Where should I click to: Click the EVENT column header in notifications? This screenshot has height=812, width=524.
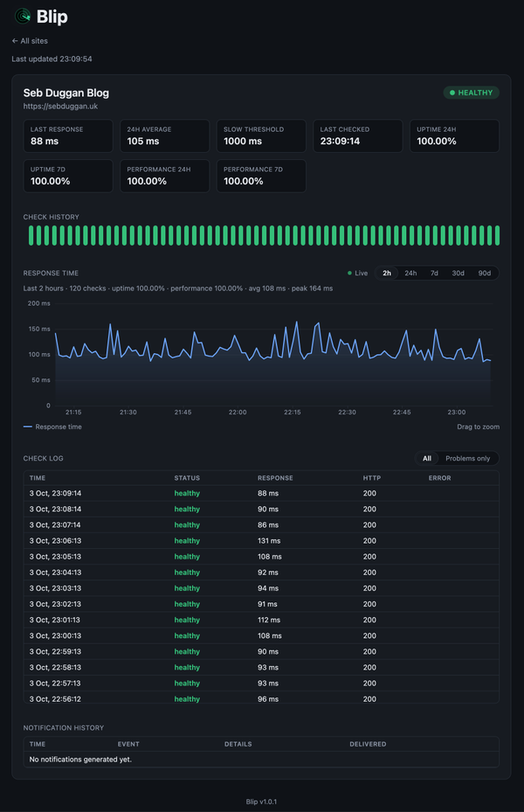(x=128, y=744)
